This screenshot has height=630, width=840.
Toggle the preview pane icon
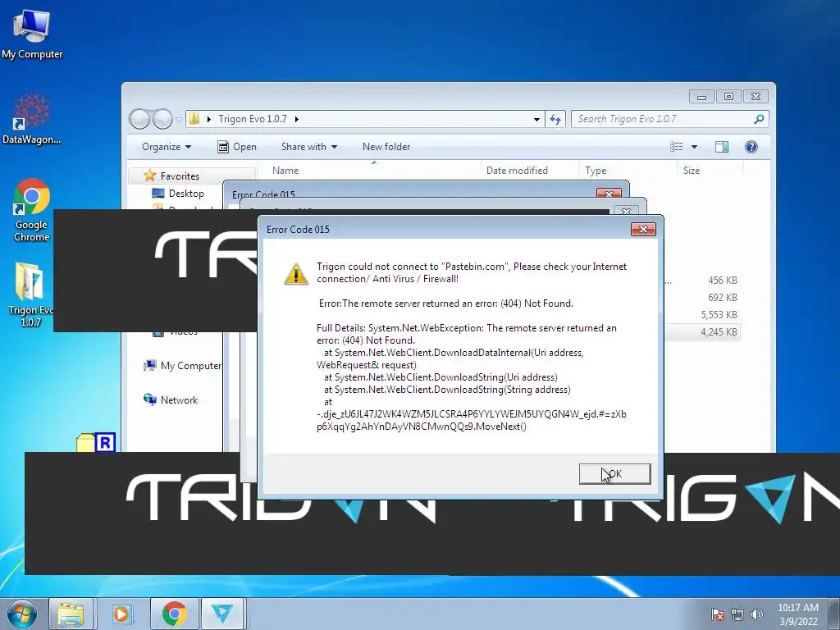722,147
